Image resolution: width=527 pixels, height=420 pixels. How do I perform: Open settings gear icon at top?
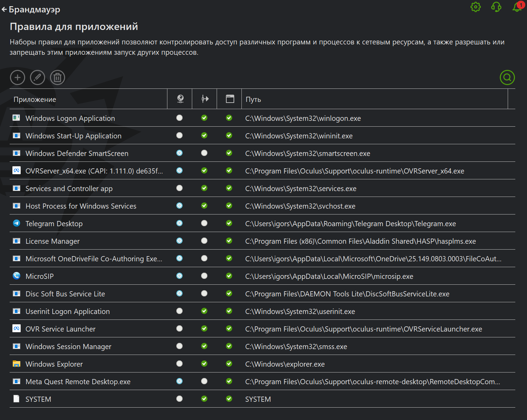[x=476, y=7]
